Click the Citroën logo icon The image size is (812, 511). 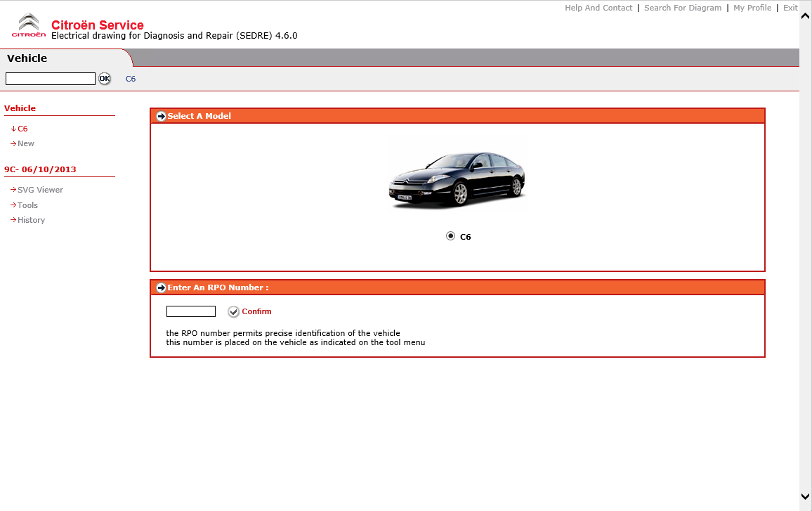pos(29,25)
